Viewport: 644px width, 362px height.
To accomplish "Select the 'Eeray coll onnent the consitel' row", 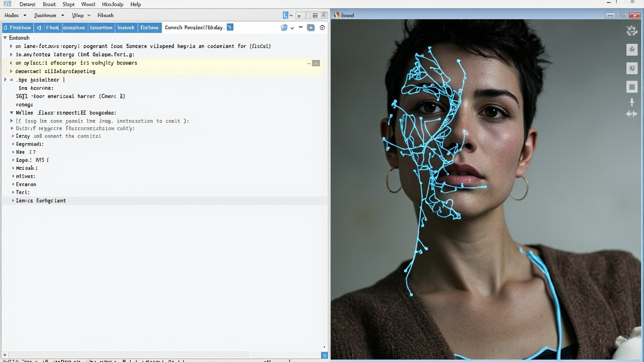I will tap(58, 136).
